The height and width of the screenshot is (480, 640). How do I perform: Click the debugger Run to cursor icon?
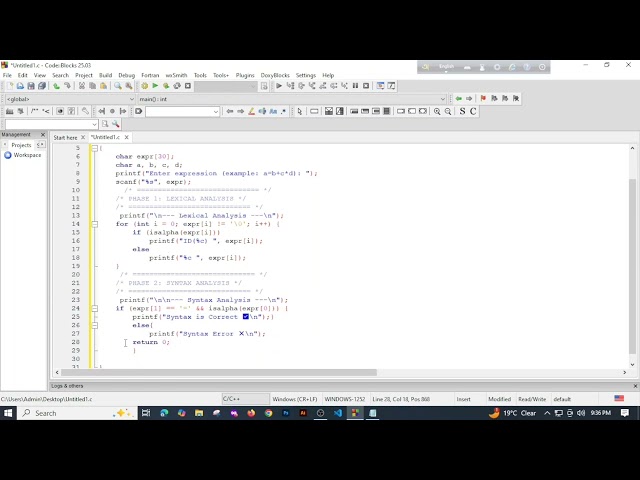click(x=290, y=86)
